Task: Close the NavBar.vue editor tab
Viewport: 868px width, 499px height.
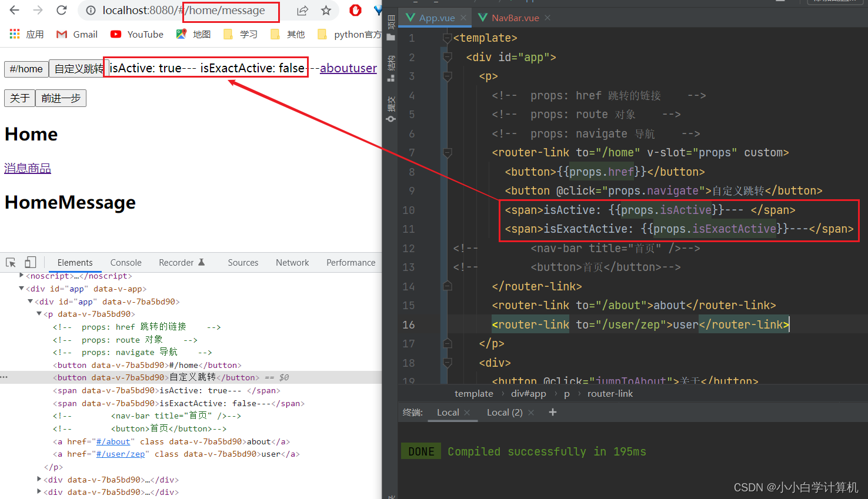Action: pos(547,18)
